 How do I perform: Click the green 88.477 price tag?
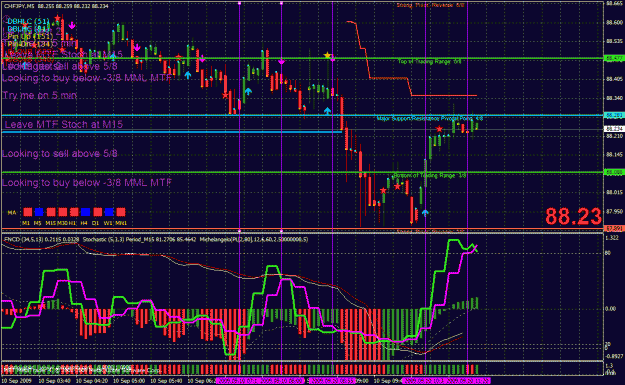[614, 58]
